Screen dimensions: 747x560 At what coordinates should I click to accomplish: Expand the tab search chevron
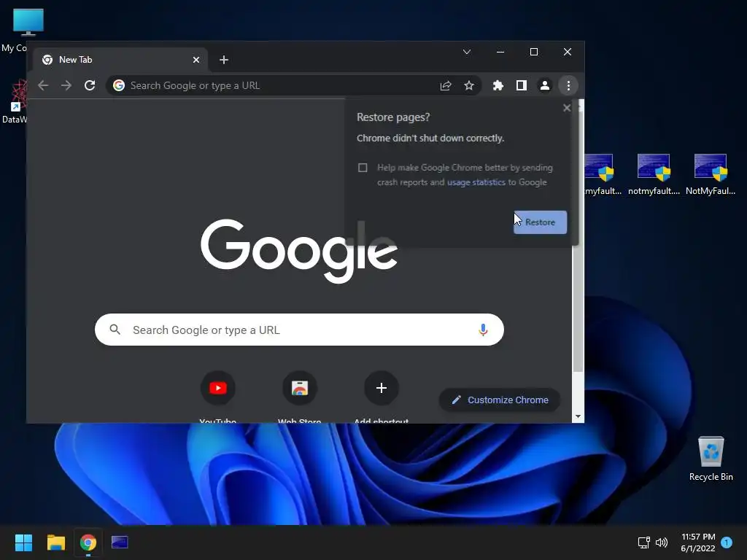click(x=467, y=52)
